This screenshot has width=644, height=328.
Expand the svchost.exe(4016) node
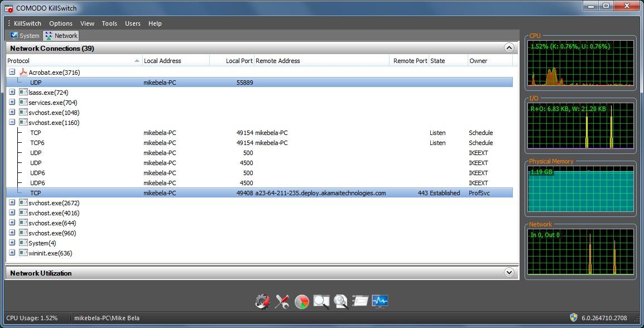(x=12, y=213)
